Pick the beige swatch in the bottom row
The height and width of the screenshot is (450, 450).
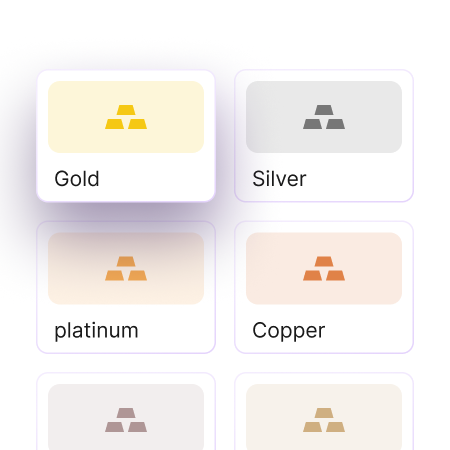pos(324,417)
